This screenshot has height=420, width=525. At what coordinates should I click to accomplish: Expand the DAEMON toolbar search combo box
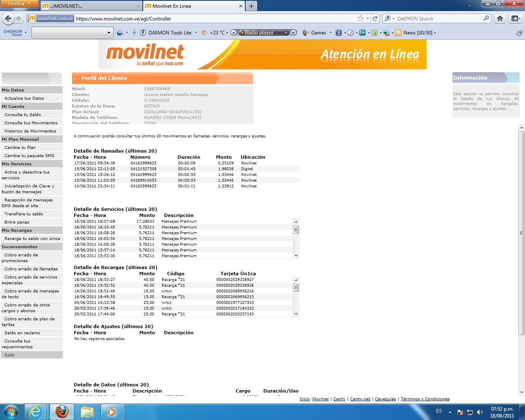pos(109,33)
